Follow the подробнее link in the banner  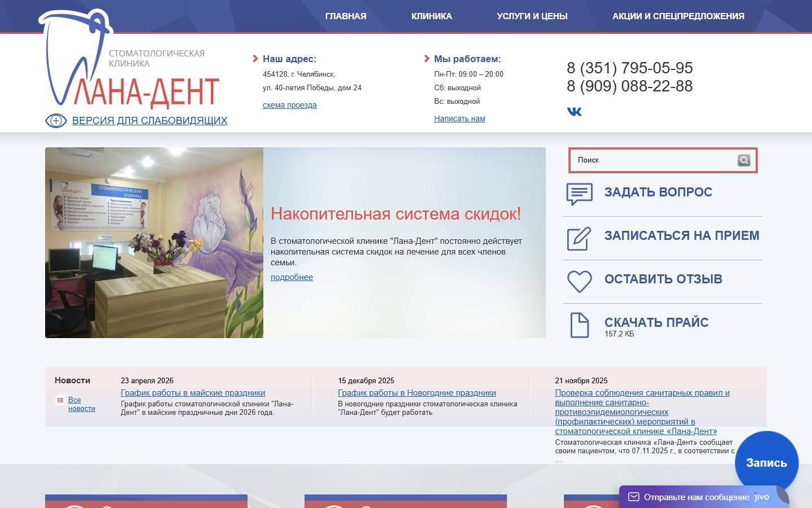pyautogui.click(x=292, y=277)
